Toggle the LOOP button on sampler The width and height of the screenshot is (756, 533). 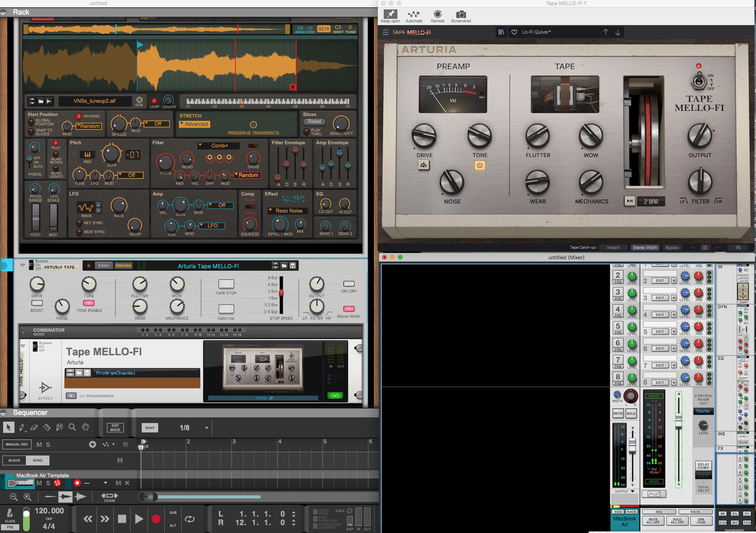pyautogui.click(x=154, y=101)
